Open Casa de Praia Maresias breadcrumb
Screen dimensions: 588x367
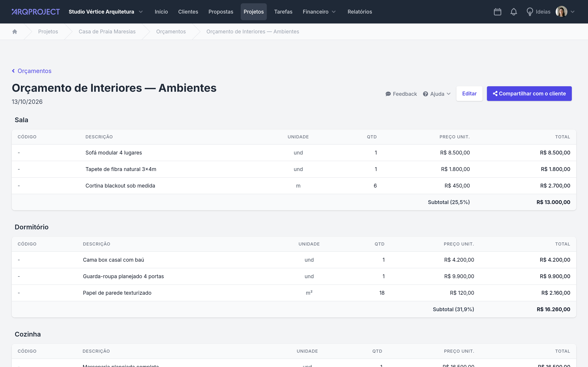coord(107,32)
